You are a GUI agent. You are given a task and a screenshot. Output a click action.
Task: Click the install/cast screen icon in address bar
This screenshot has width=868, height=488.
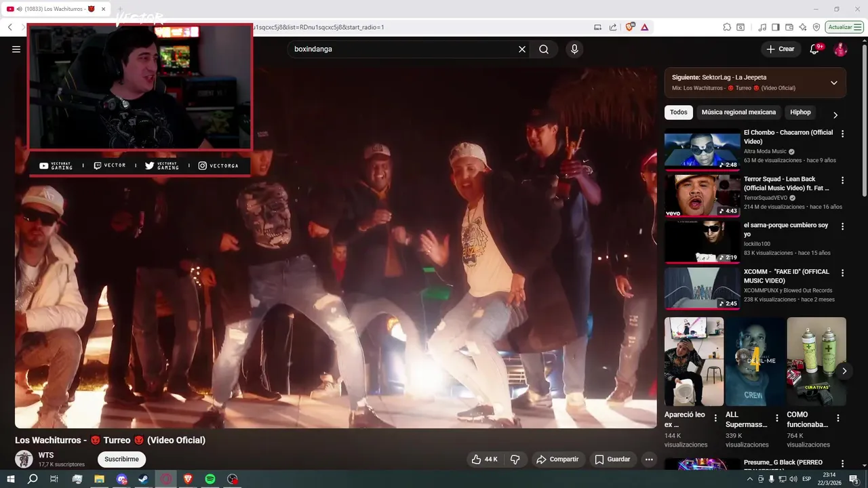(x=597, y=27)
